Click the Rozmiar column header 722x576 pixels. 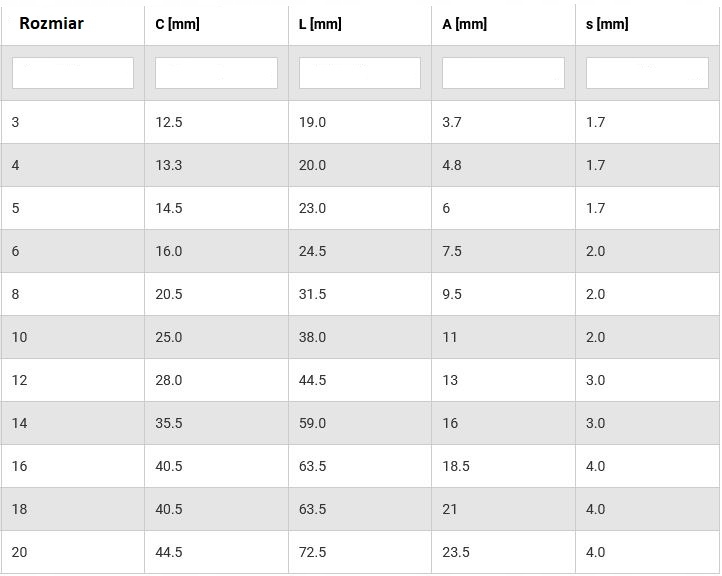(52, 23)
